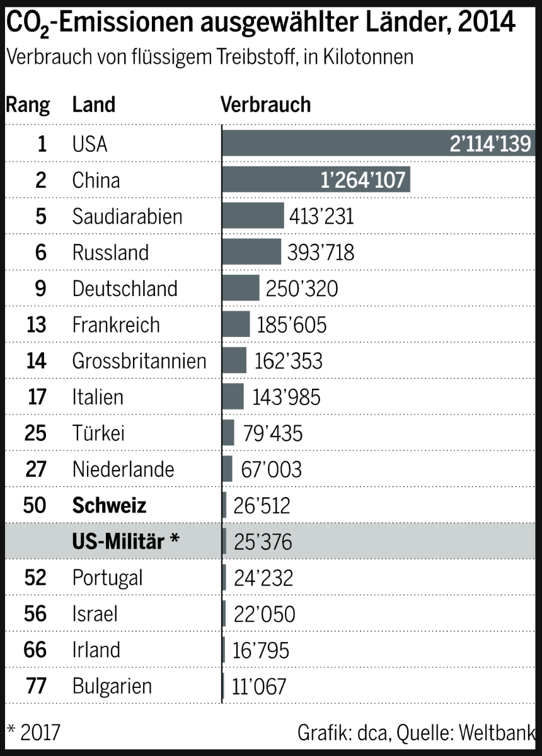
Task: Click the Israel country label
Action: click(x=95, y=614)
